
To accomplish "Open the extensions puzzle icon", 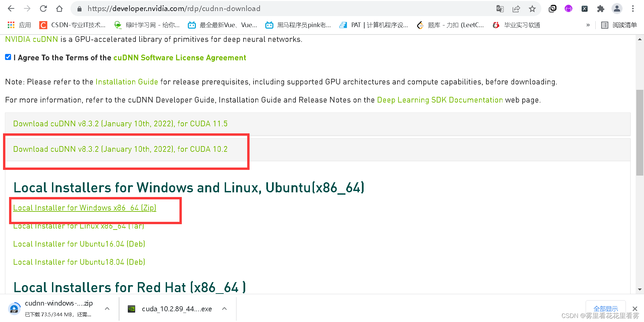I will pos(601,9).
